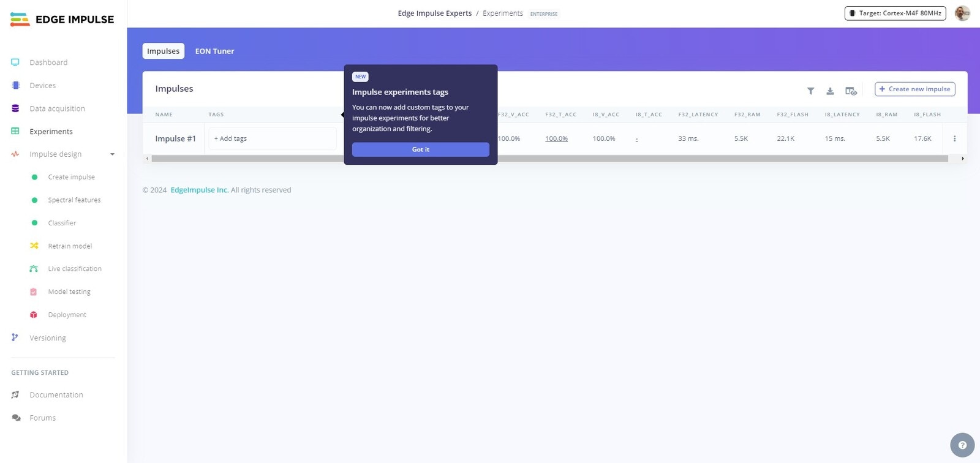Click the 17.6K I8 flash value

click(922, 139)
